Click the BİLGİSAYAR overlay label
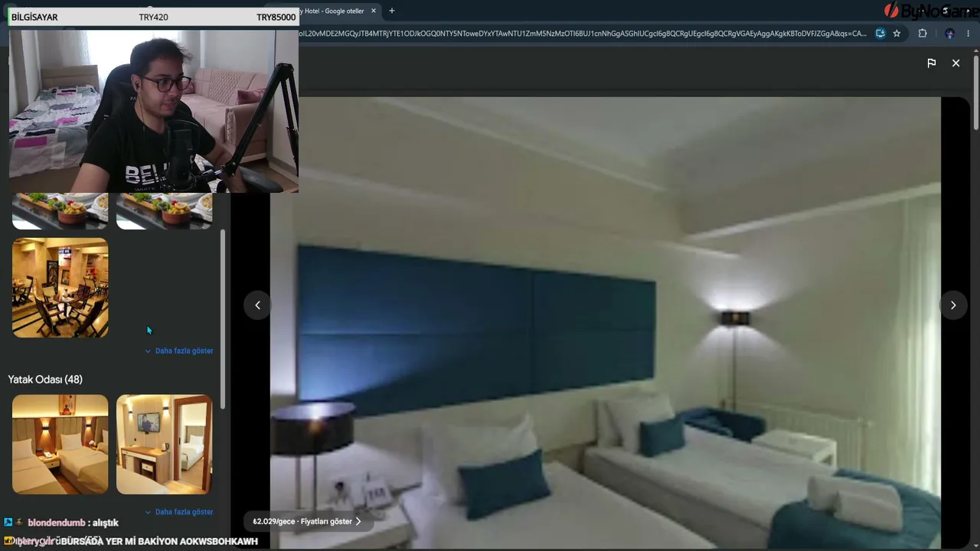Screen dimensions: 980x551 [34, 17]
